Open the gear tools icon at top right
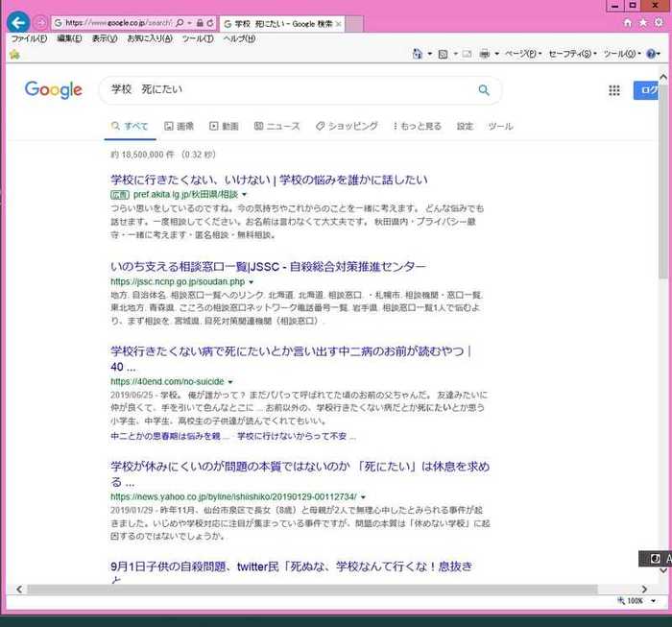The width and height of the screenshot is (672, 627). 659,22
